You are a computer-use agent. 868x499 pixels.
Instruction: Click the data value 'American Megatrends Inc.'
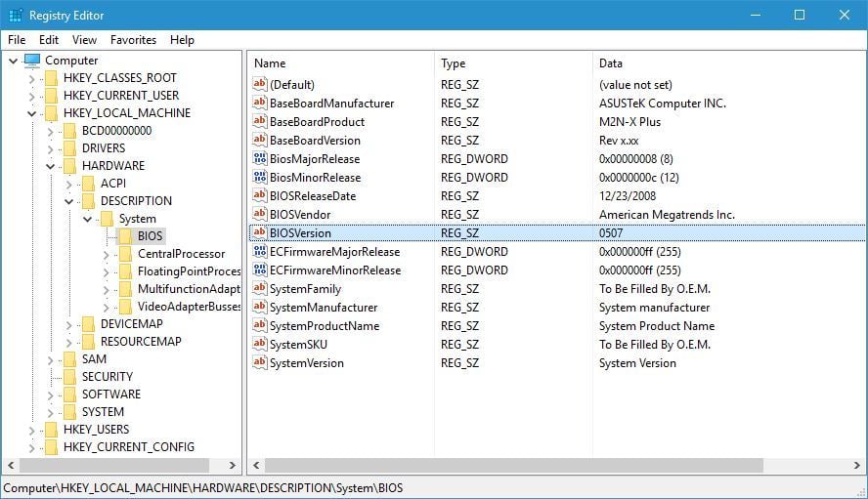(667, 215)
